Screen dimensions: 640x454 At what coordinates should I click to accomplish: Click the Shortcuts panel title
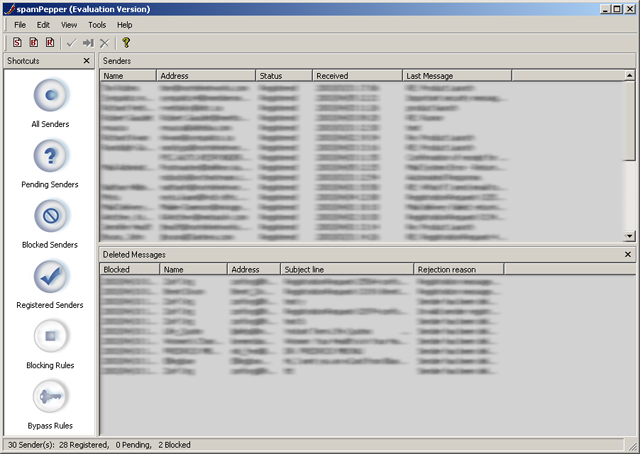pos(23,61)
